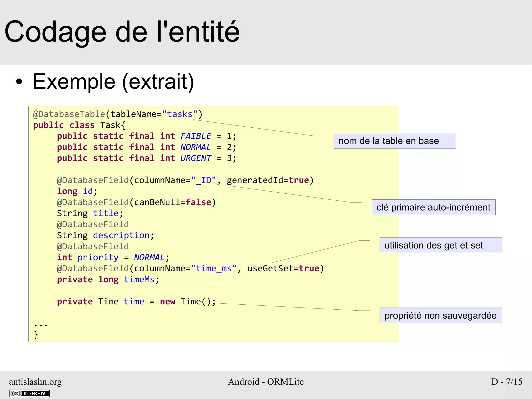Click the 'utilisation des get et set' callout
This screenshot has height=399, width=532.
[441, 245]
